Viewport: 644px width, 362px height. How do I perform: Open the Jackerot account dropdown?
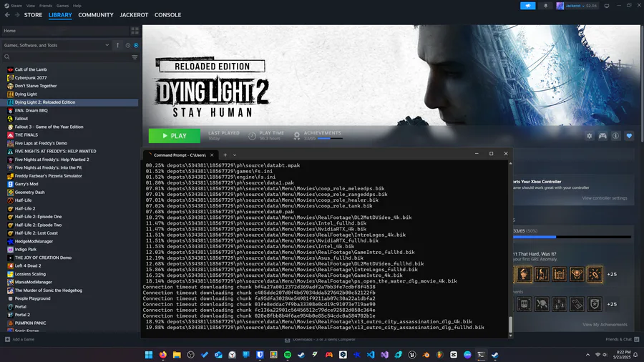click(577, 6)
